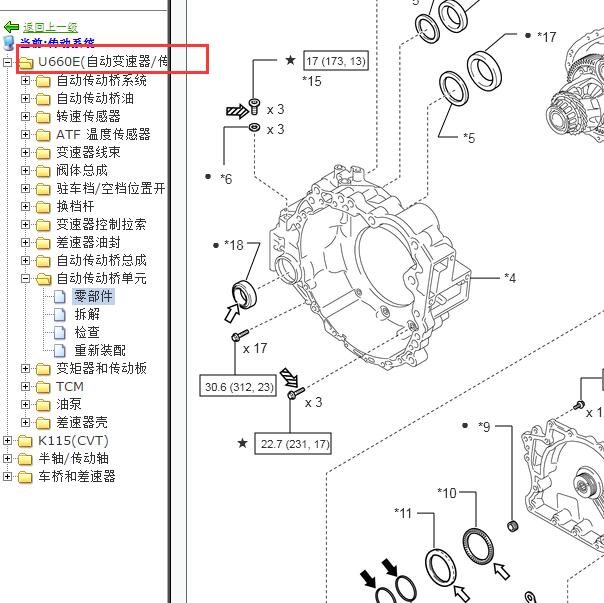Expand 自动传动桥总成 folder
Viewport: 604px width, 603px height.
(25, 260)
